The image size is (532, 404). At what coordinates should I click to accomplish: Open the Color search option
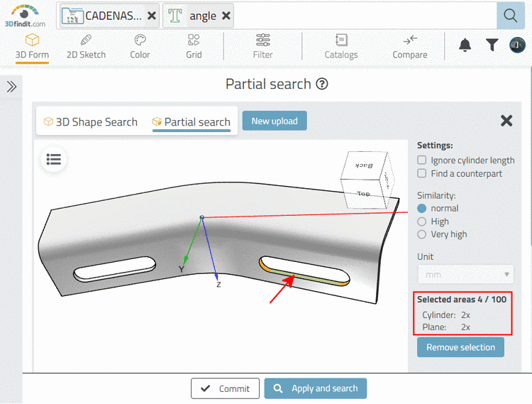(140, 47)
